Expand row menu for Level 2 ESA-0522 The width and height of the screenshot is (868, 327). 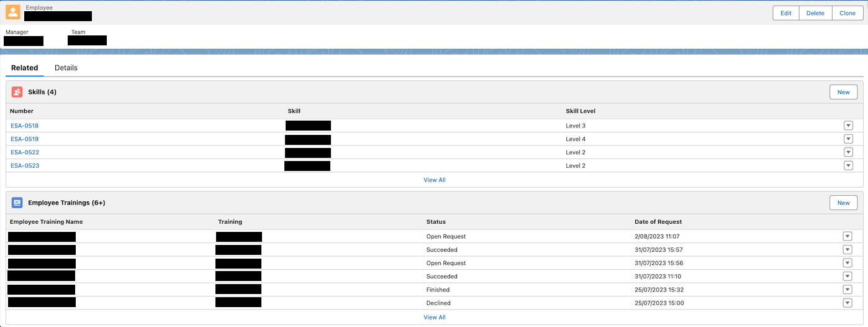(848, 152)
